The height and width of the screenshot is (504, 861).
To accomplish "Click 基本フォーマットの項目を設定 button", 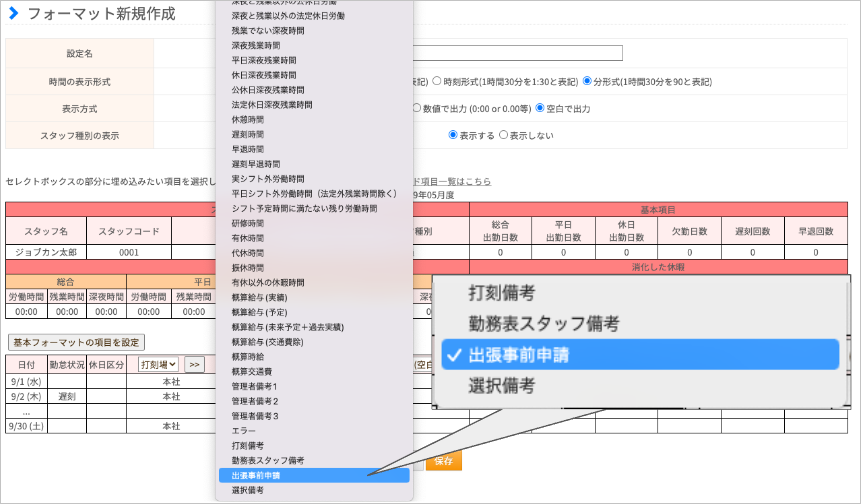I will coord(76,343).
